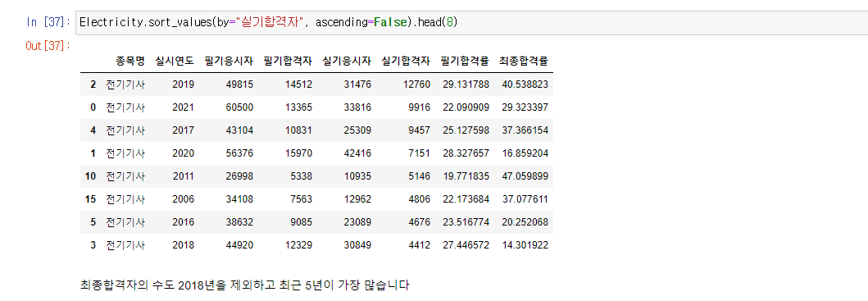Click the value 42416
This screenshot has height=301, width=868.
pyautogui.click(x=357, y=153)
